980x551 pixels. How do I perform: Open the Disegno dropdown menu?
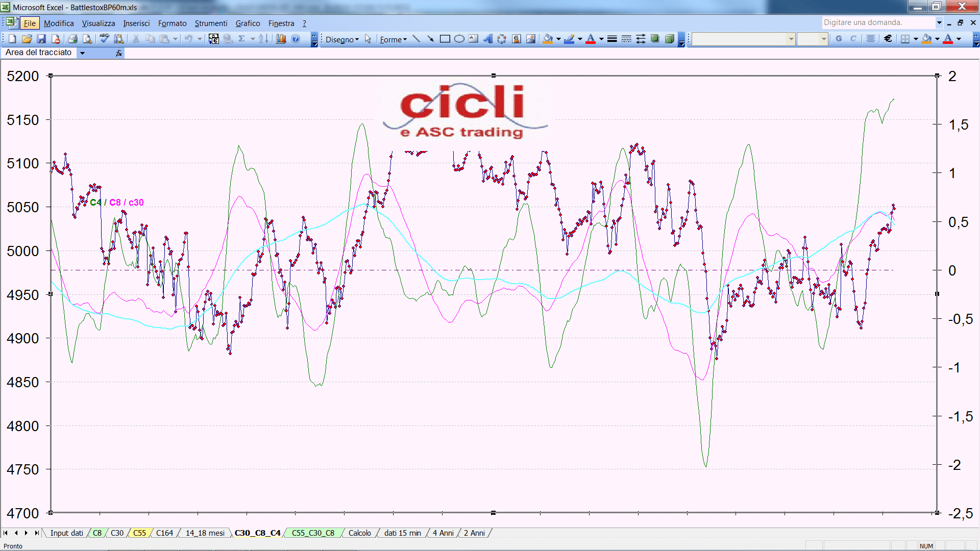pos(342,39)
